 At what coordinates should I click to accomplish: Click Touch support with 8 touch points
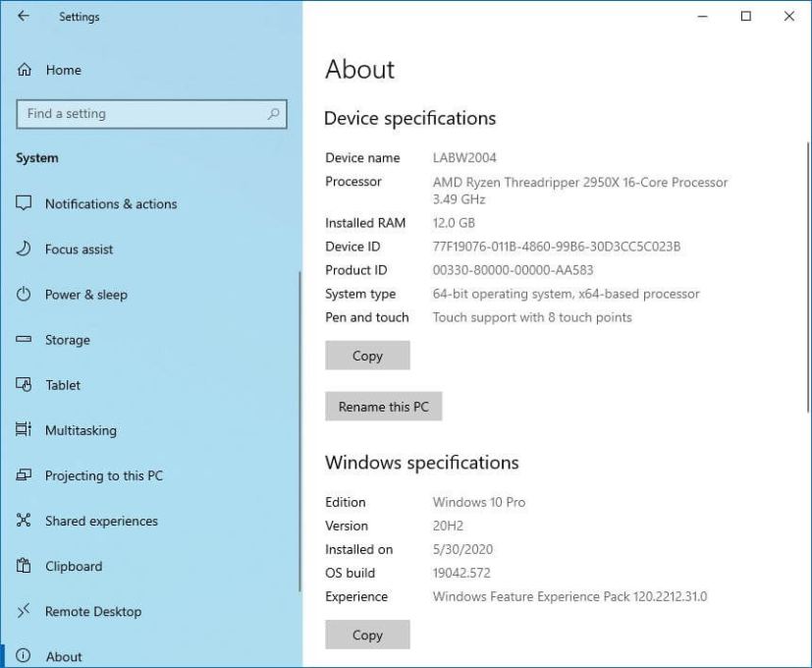532,317
